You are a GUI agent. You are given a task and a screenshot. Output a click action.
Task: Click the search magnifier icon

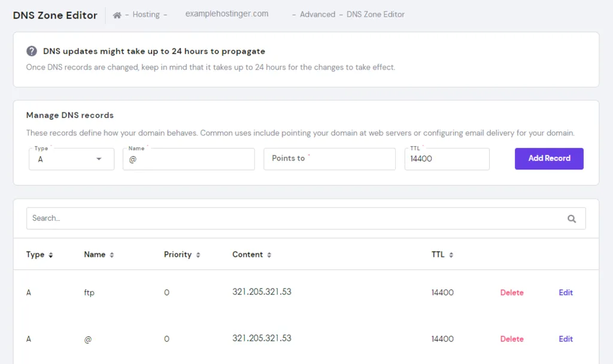pos(572,219)
